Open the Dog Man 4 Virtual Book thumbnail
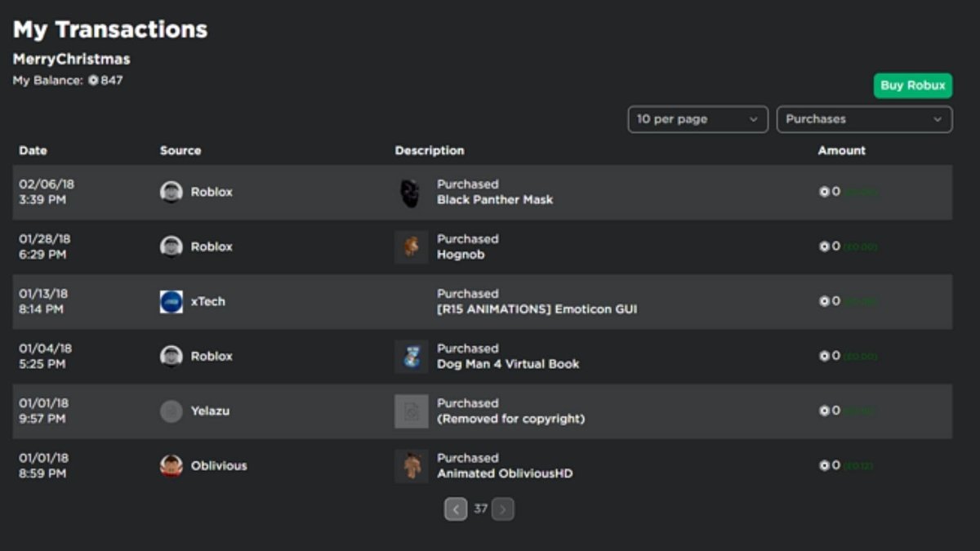Screen dimensions: 980x551 tap(411, 355)
